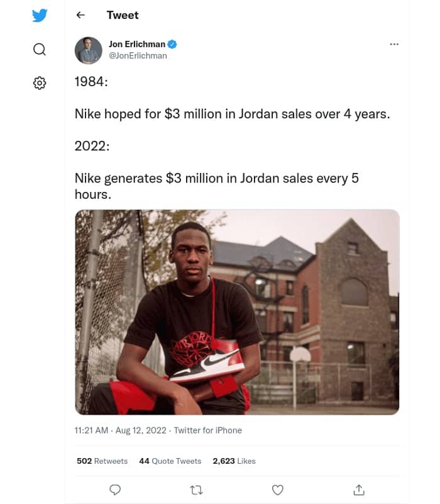Like the tweet using the heart icon
The height and width of the screenshot is (504, 440).
[277, 490]
